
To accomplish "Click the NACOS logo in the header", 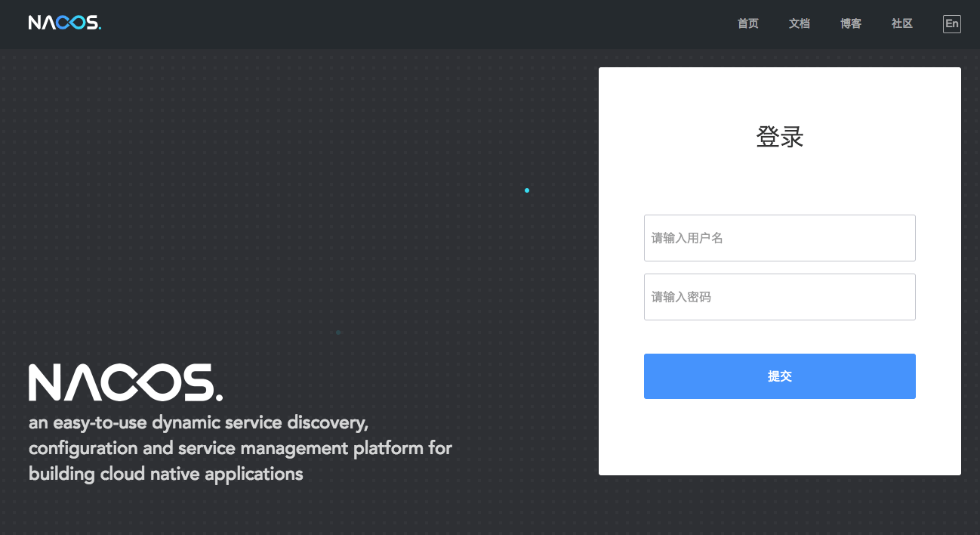I will click(x=65, y=23).
